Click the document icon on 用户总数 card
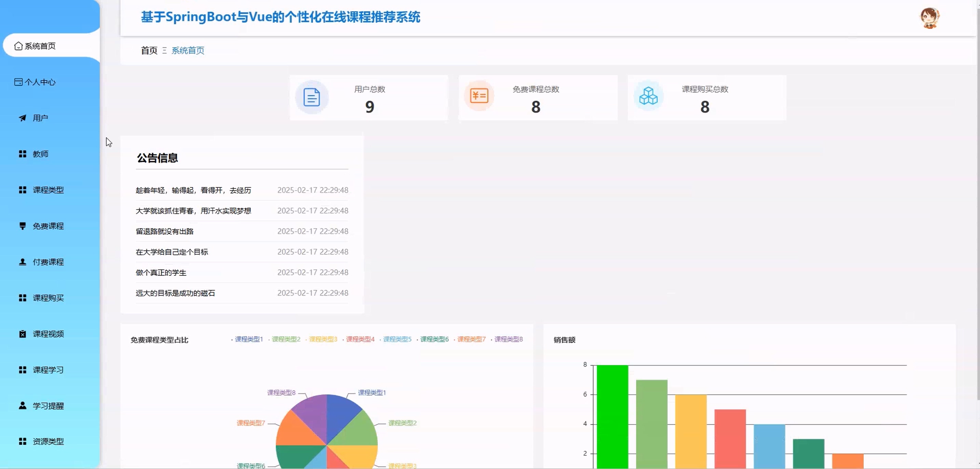The height and width of the screenshot is (469, 980). [312, 97]
